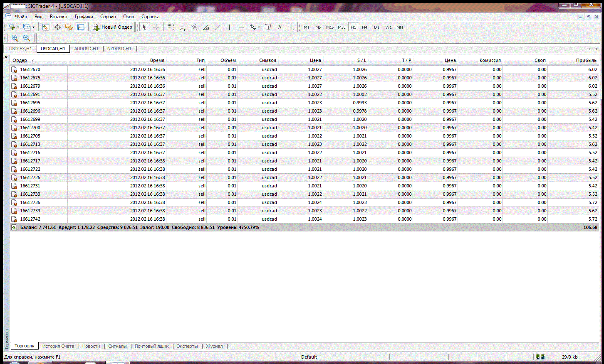Toggle the Data Window crosshair-circle icon

click(x=57, y=27)
